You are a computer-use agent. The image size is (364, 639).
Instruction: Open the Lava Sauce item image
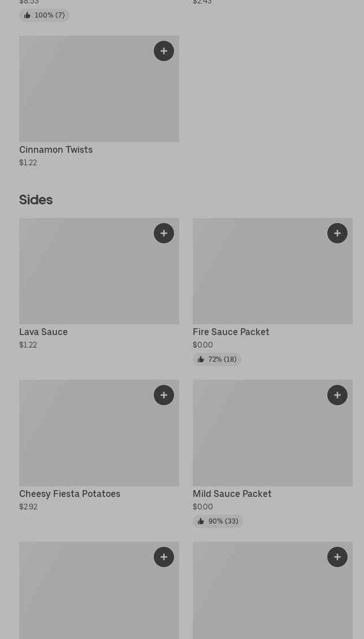click(x=99, y=271)
